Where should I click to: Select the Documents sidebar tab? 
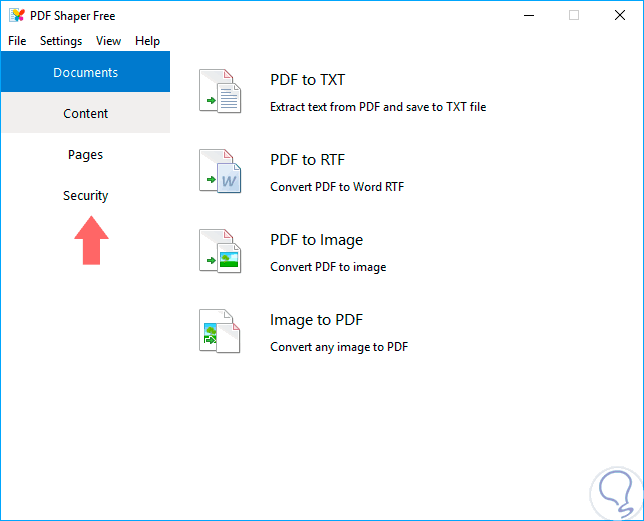[x=85, y=72]
